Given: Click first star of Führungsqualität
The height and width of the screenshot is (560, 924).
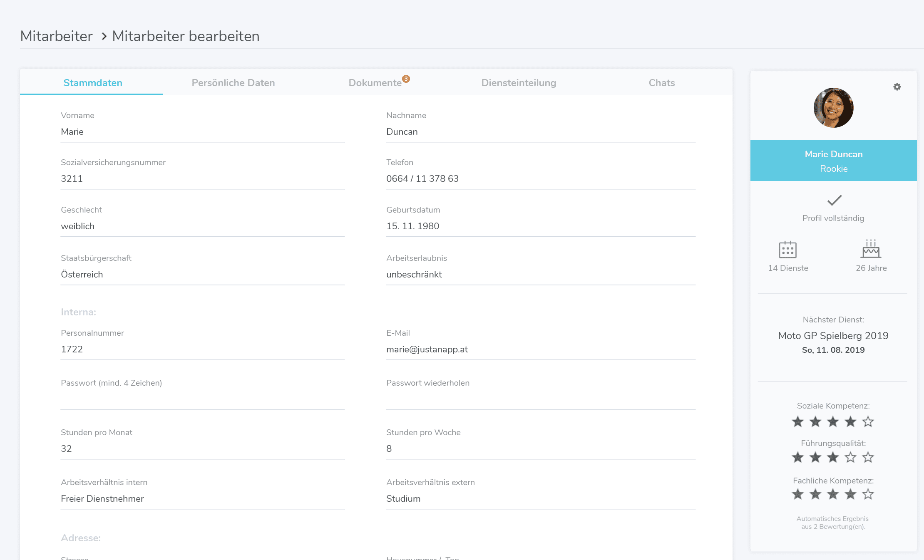Looking at the screenshot, I should pos(797,457).
